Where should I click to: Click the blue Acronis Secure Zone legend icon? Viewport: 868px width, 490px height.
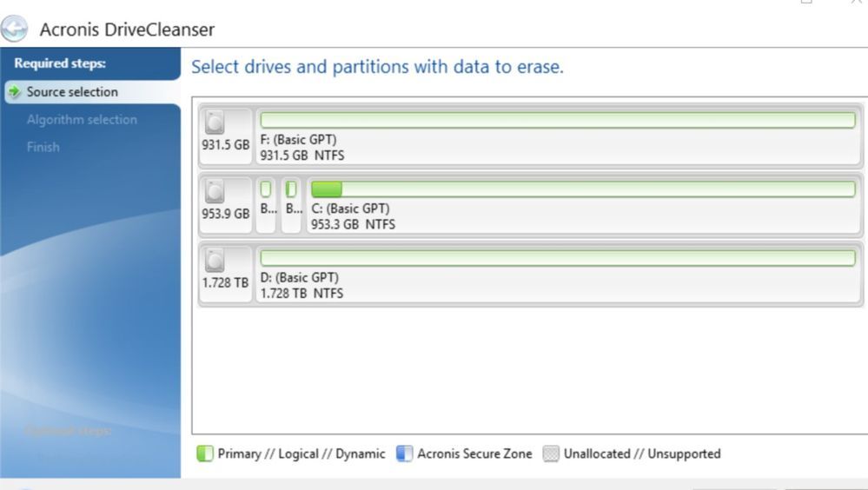click(404, 454)
